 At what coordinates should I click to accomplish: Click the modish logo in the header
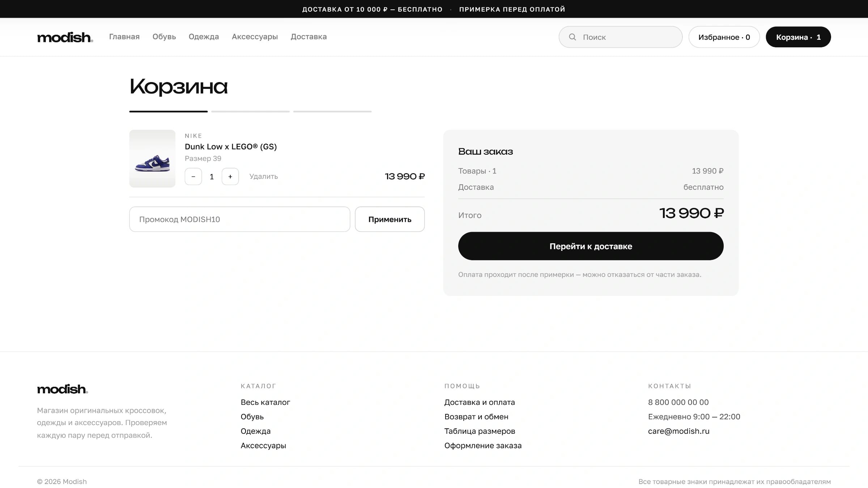click(65, 37)
